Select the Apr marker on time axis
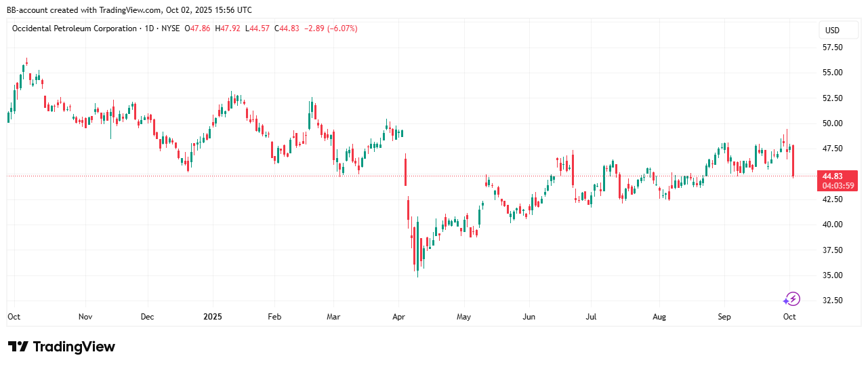868x367 pixels. click(398, 317)
